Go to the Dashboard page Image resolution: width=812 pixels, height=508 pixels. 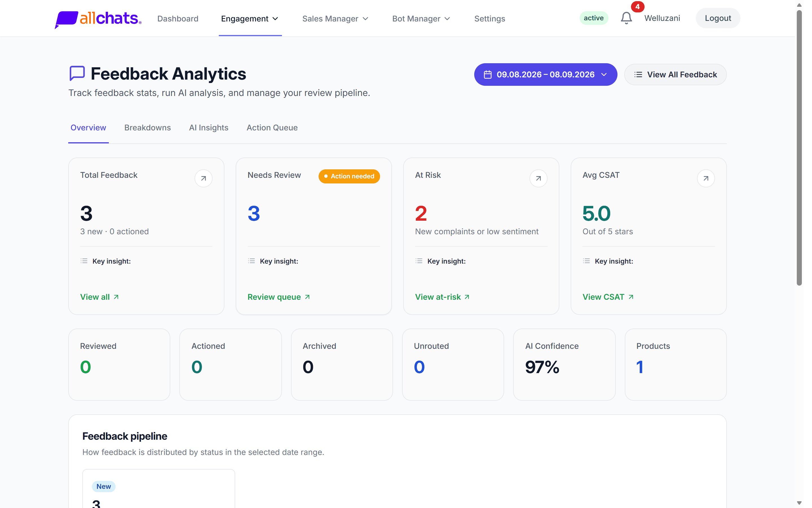[x=178, y=18]
